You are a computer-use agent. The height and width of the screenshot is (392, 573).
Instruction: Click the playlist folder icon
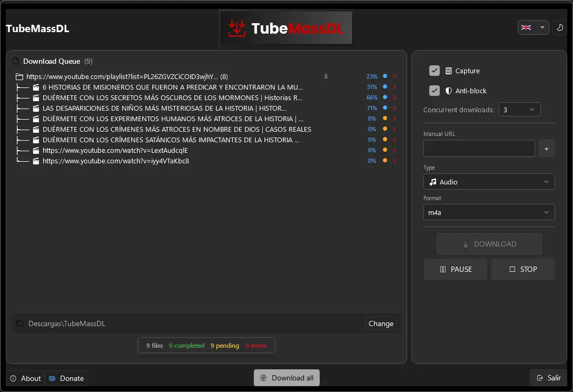coord(19,77)
